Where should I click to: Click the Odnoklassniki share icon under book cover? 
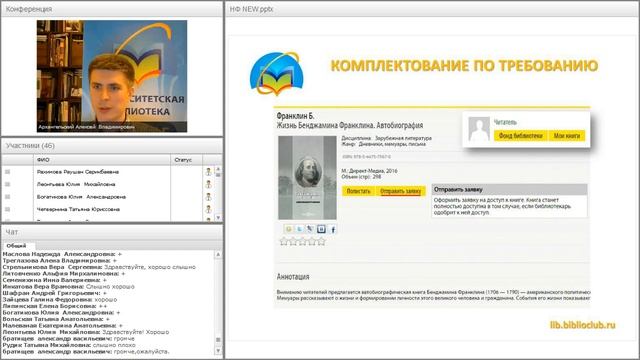tap(288, 229)
